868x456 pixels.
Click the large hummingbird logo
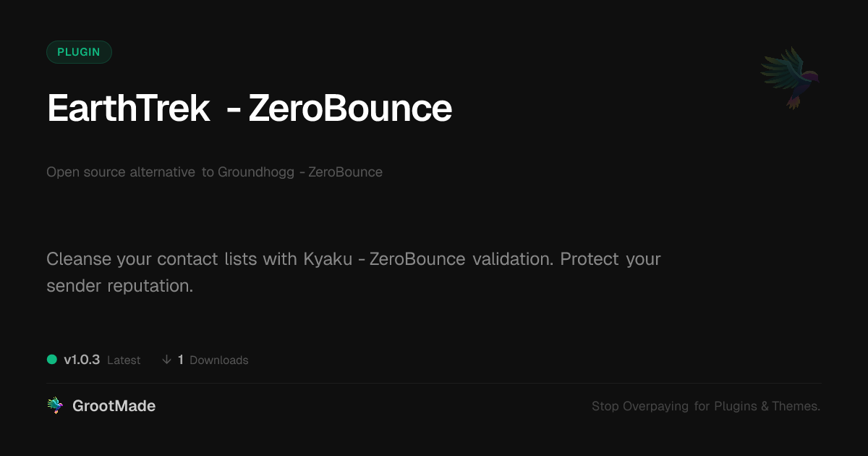coord(790,77)
